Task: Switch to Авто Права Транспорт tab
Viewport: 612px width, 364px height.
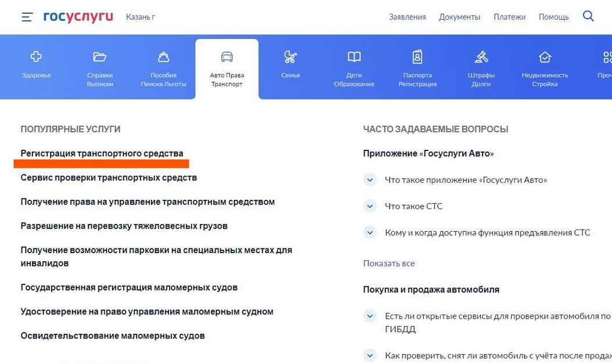Action: (x=226, y=69)
